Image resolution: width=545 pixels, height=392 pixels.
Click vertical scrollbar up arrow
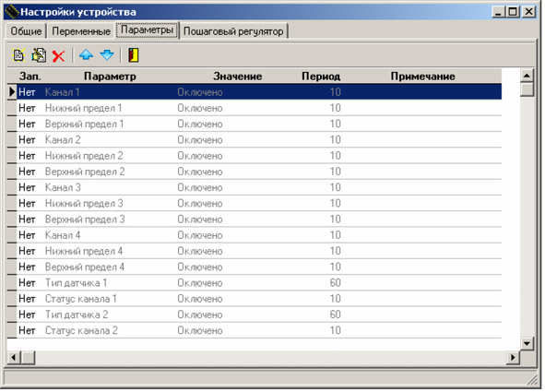[x=527, y=75]
